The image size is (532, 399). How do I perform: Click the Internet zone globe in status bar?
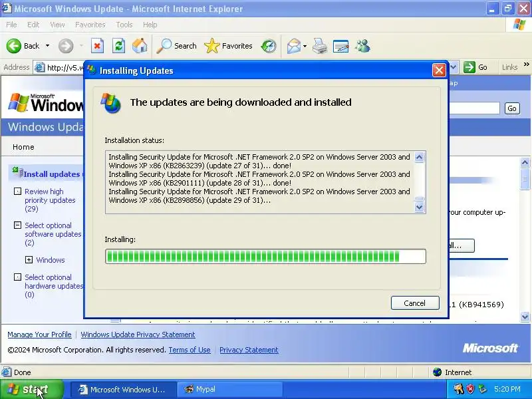(x=437, y=372)
